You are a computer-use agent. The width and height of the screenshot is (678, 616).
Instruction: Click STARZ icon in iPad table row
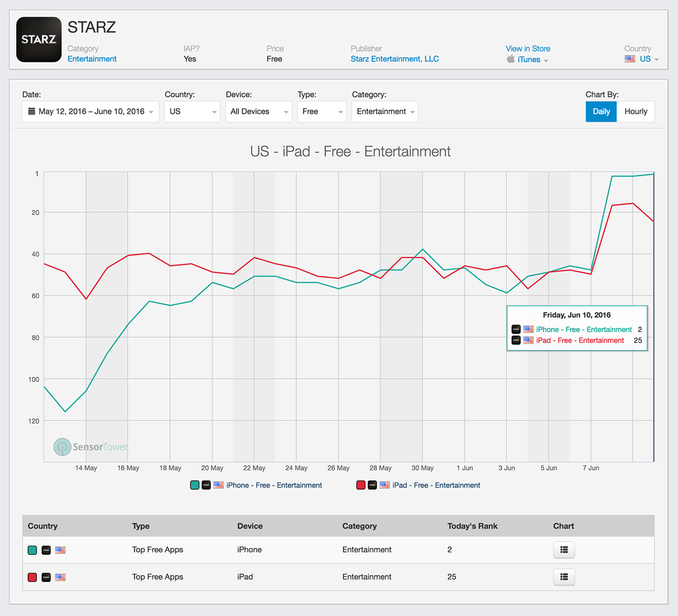46,577
